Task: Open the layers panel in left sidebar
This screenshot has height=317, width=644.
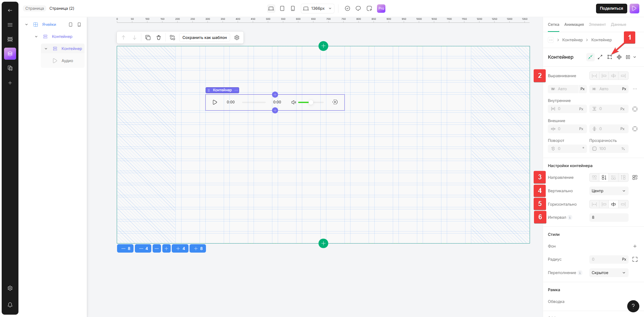Action: coord(10,54)
